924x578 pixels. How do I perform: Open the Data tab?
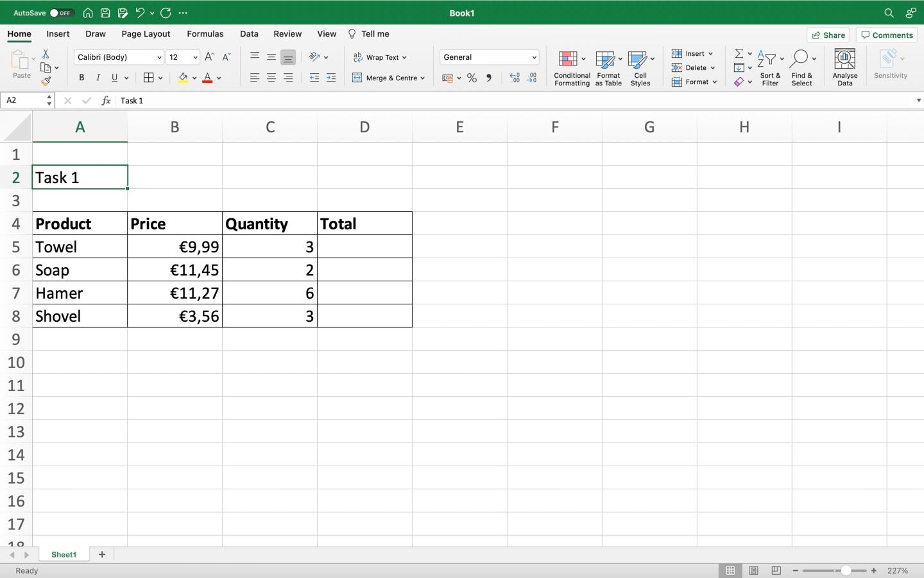point(249,34)
